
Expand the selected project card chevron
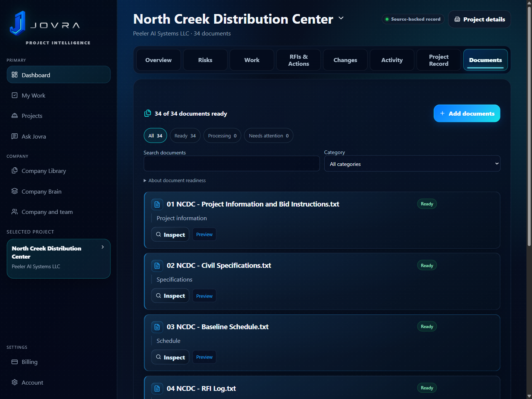[103, 247]
